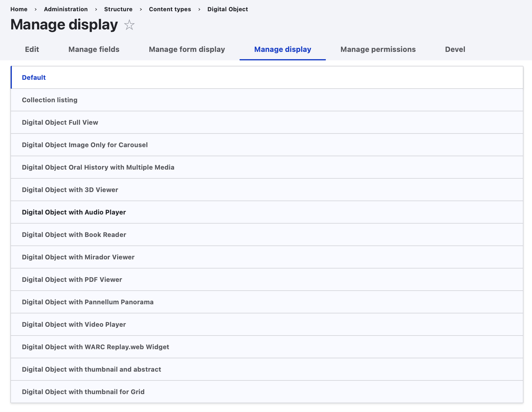
Task: Open Digital Object with Mirador Viewer
Action: (78, 257)
